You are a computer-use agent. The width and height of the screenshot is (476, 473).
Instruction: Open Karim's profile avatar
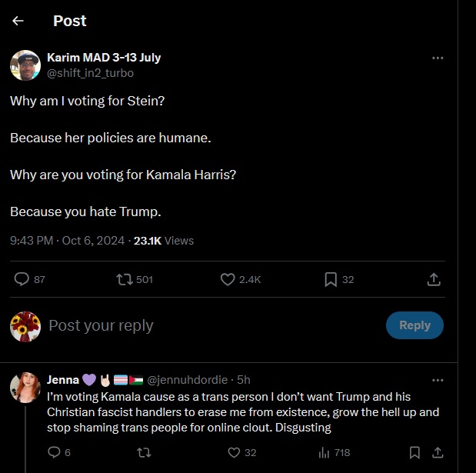25,65
